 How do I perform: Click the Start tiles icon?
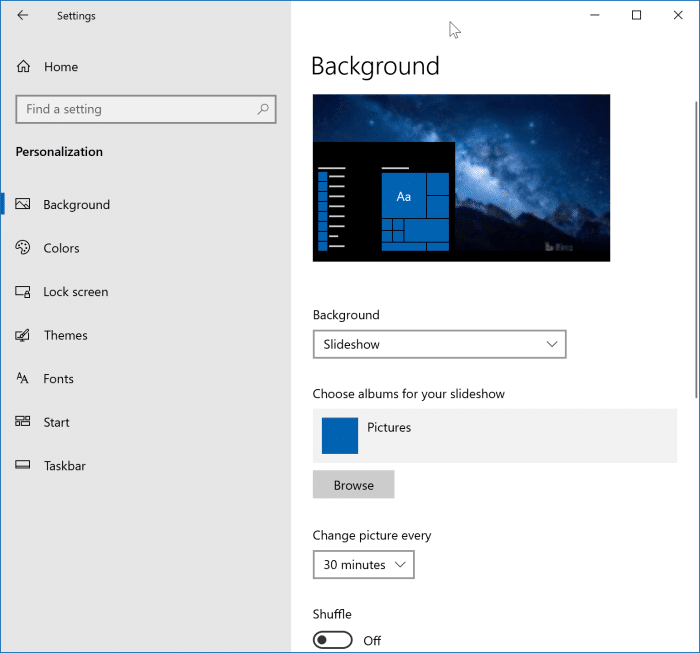pyautogui.click(x=23, y=421)
